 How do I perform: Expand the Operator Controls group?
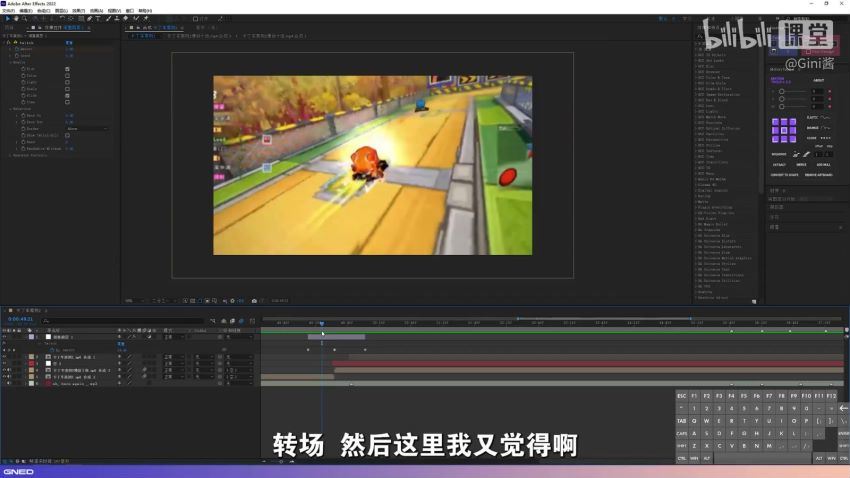[10, 155]
